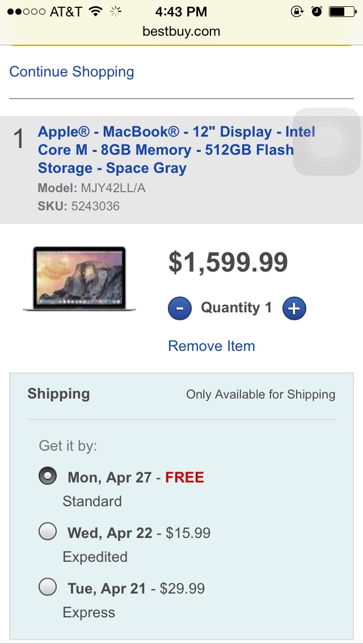
Task: Select Wed, Apr 22 Expedited shipping
Action: (47, 532)
